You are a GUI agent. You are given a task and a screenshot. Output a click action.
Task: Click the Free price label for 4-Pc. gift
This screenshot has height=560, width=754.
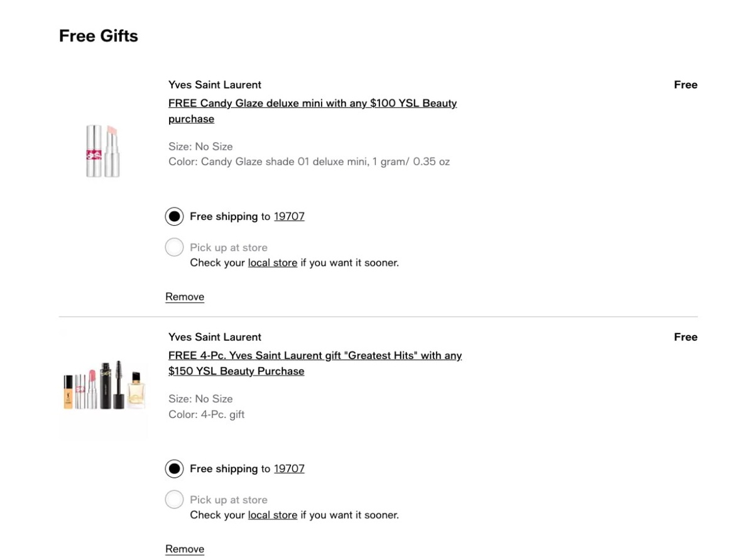686,337
